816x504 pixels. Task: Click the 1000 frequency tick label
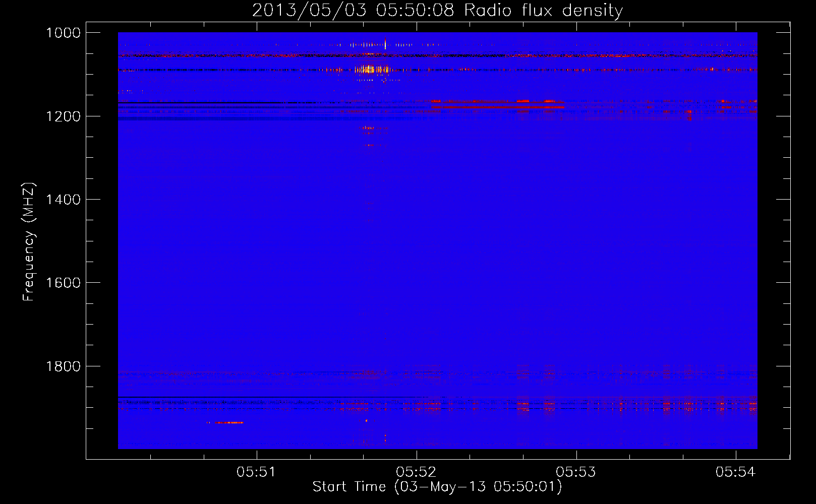click(63, 33)
